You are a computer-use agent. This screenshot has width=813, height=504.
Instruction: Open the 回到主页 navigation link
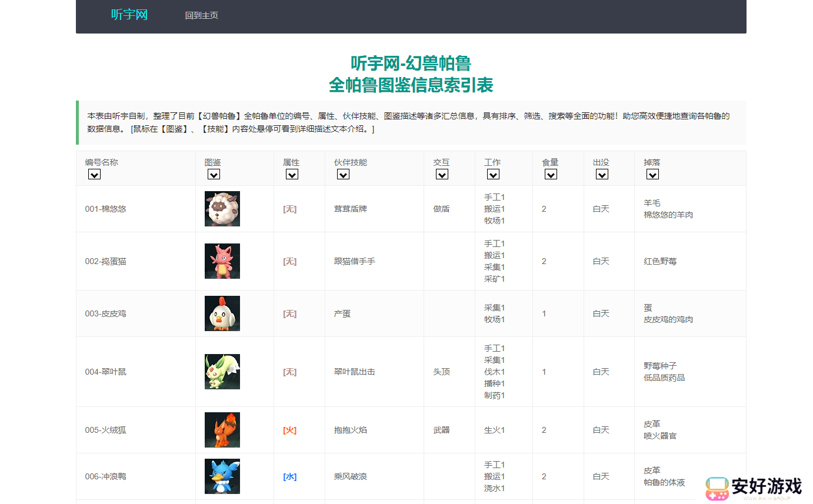pyautogui.click(x=202, y=15)
